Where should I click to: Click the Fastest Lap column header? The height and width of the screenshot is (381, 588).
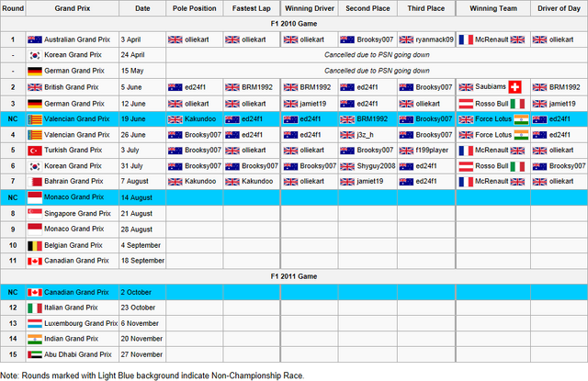251,8
